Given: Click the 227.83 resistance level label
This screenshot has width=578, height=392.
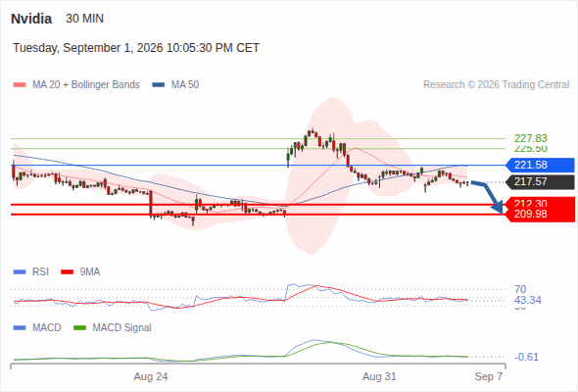Looking at the screenshot, I should [x=530, y=138].
